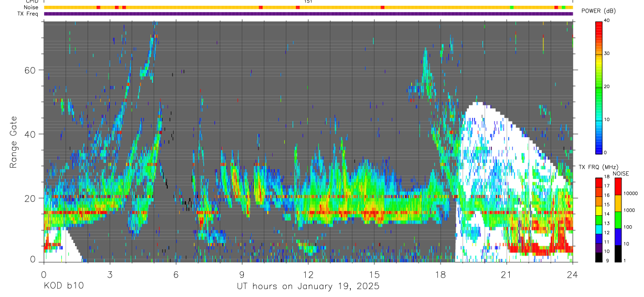
Task: Click the "Range Gate" axis title
Action: pos(14,141)
